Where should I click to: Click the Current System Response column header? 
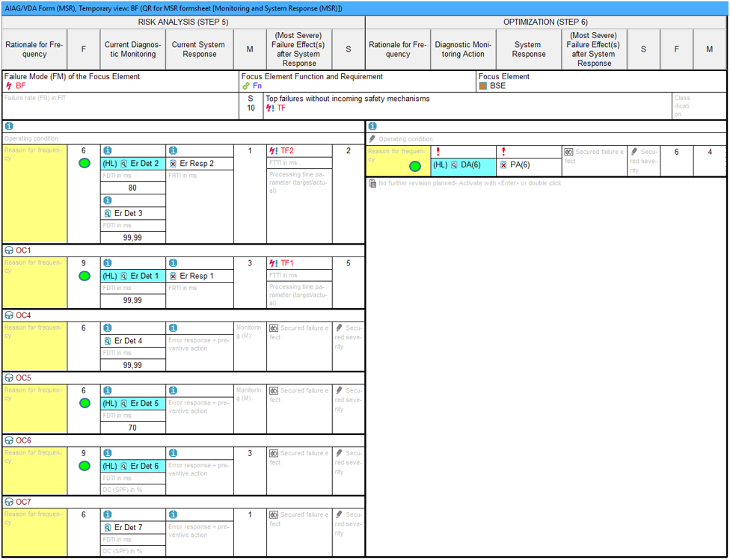click(x=199, y=49)
